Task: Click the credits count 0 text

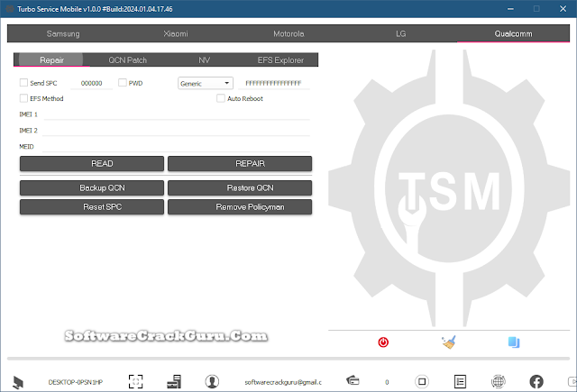Action: coord(387,382)
